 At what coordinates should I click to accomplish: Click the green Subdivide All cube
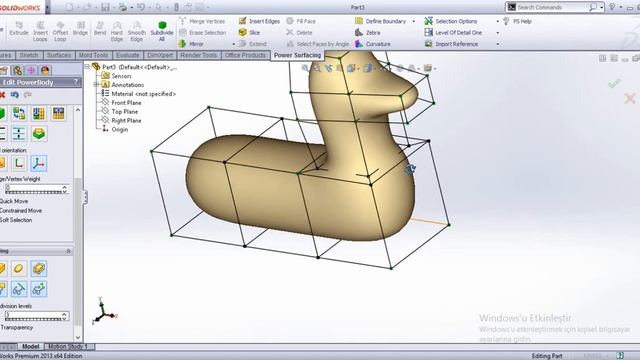pyautogui.click(x=162, y=25)
